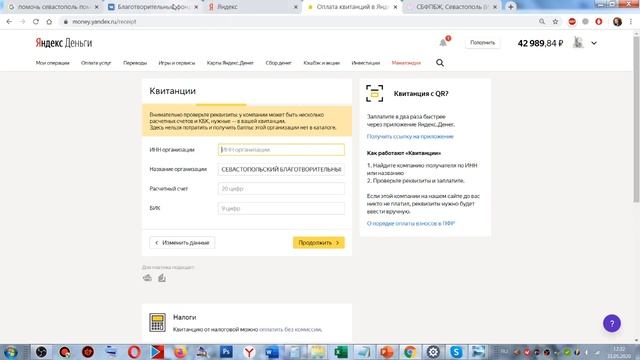Viewport: 640px width, 360px height.
Task: Click the Квитанция с QR? heading
Action: tap(421, 93)
